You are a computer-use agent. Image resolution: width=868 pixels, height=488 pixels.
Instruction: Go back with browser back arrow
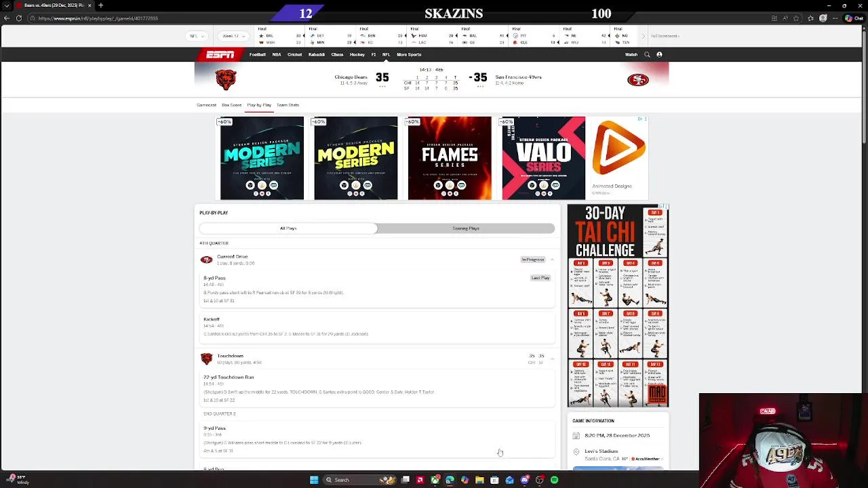[x=7, y=18]
